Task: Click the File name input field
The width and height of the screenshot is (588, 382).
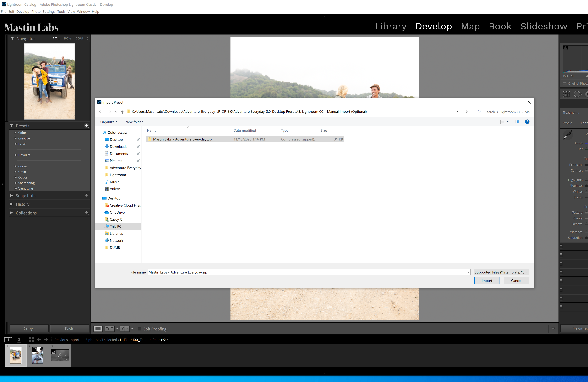Action: click(x=309, y=272)
